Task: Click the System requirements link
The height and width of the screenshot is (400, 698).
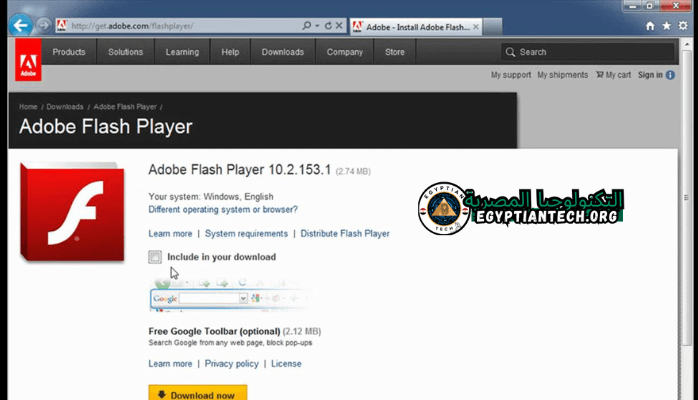Action: point(245,233)
